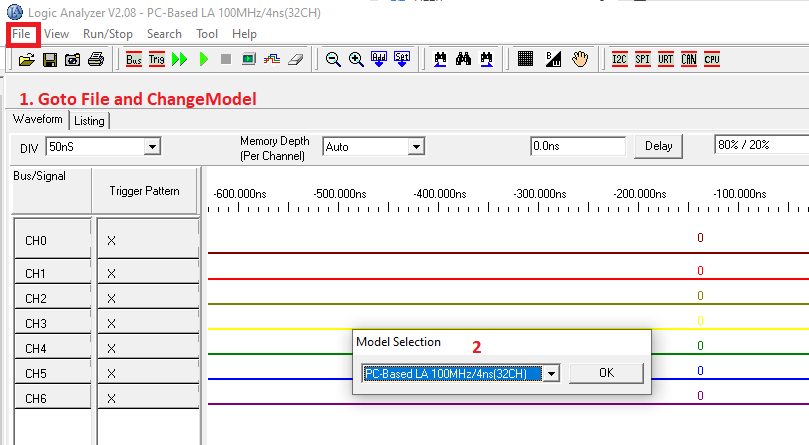Open the File menu
Image resolution: width=809 pixels, height=445 pixels.
click(22, 34)
